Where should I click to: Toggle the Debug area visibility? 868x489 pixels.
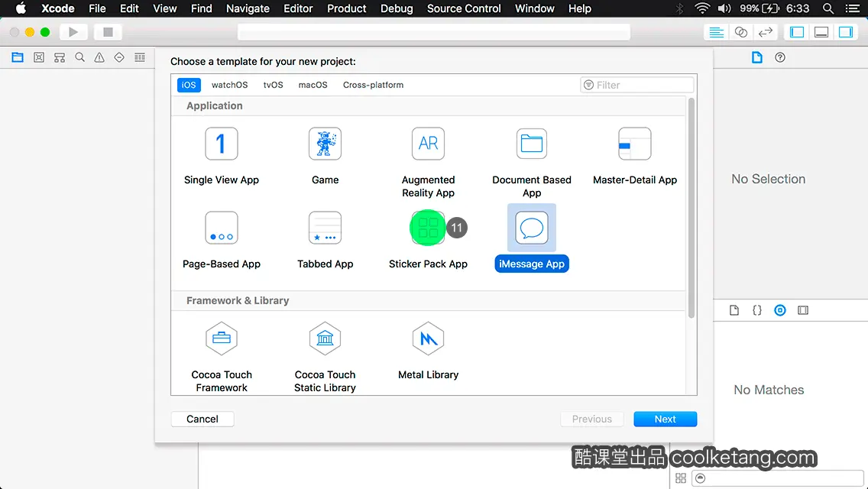821,32
